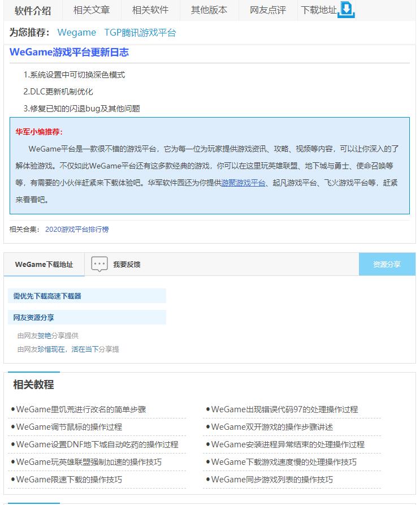
Task: Open the 2020游戏平台排行榜 collection link
Action: click(77, 229)
